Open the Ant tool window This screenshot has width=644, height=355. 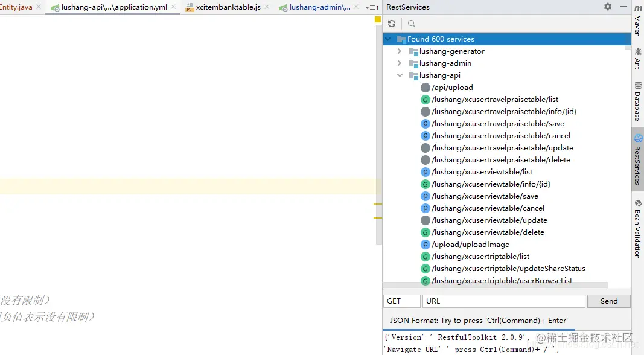pyautogui.click(x=638, y=58)
